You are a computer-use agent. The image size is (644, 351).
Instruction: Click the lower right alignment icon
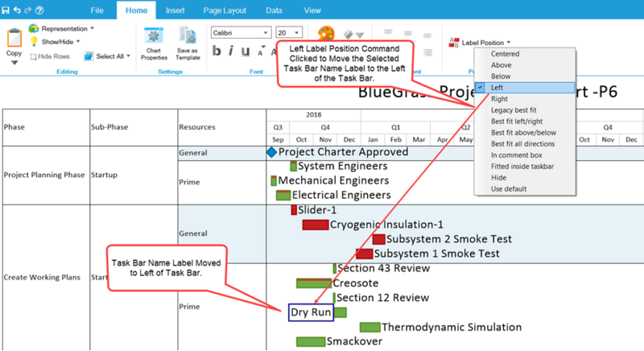click(x=427, y=52)
